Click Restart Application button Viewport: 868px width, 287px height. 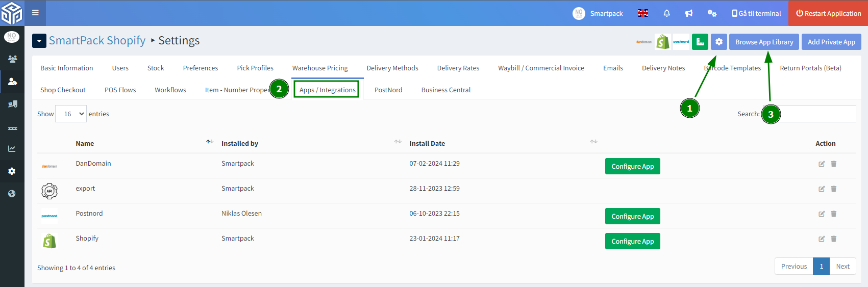(829, 13)
